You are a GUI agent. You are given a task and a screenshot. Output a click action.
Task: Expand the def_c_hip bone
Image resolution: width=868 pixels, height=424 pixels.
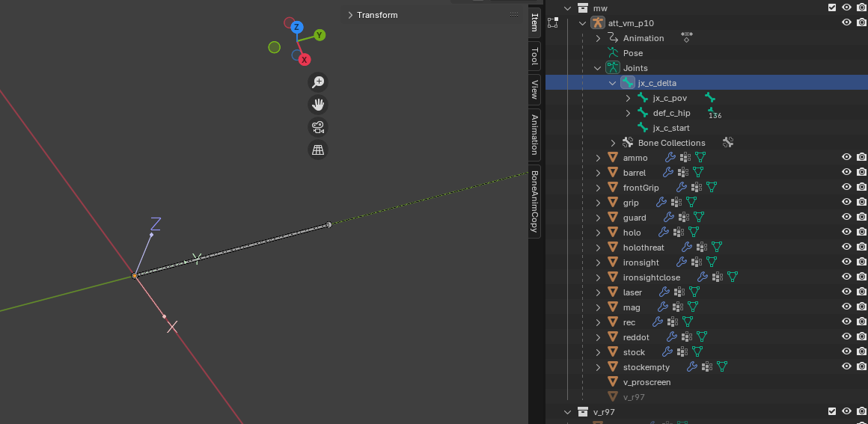(x=628, y=113)
